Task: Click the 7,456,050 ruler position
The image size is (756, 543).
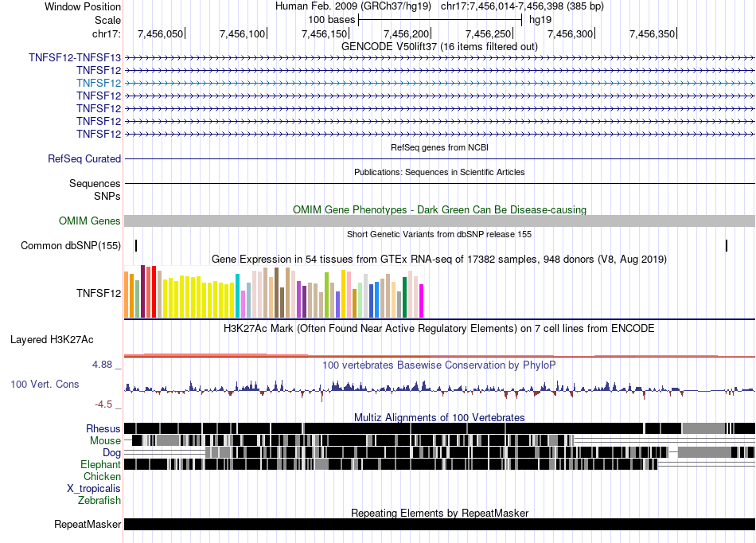Action: 160,33
